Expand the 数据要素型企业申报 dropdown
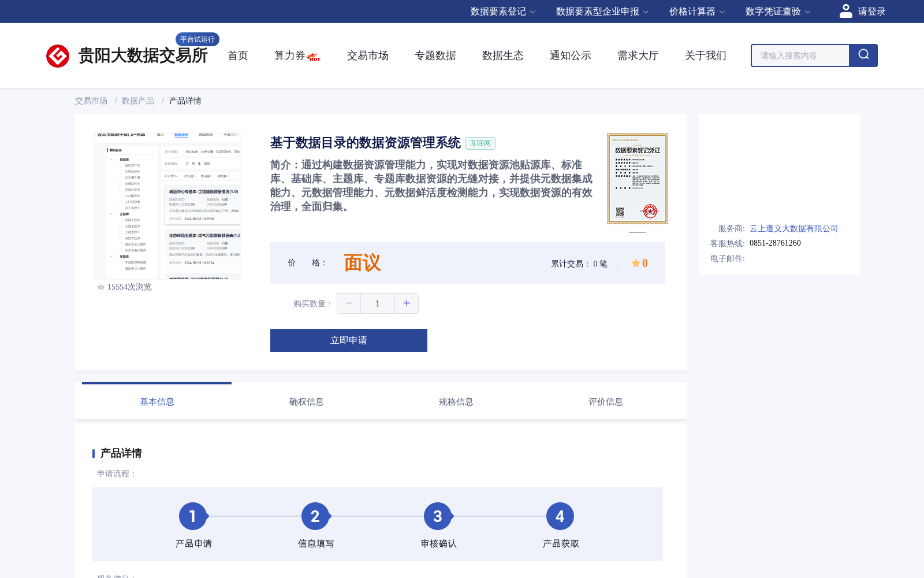924x578 pixels. tap(602, 12)
